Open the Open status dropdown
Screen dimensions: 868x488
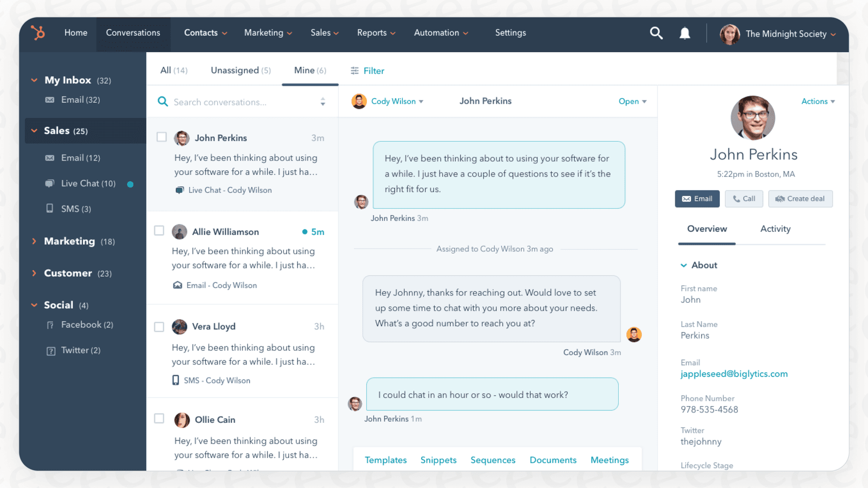point(632,101)
